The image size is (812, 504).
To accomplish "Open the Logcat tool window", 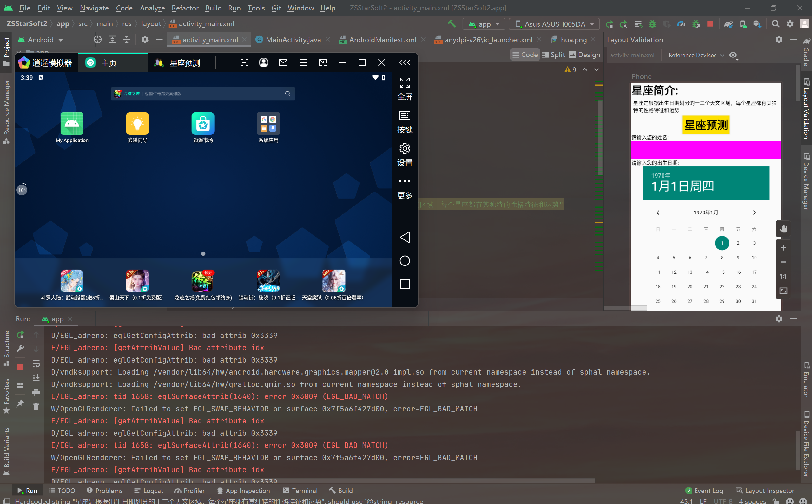I will pos(149,490).
